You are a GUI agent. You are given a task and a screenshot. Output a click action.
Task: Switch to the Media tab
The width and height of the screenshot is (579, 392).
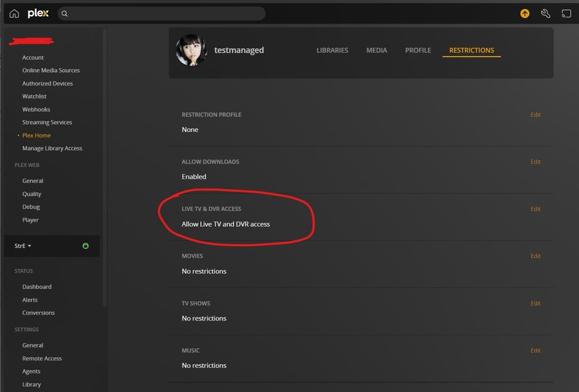tap(377, 51)
